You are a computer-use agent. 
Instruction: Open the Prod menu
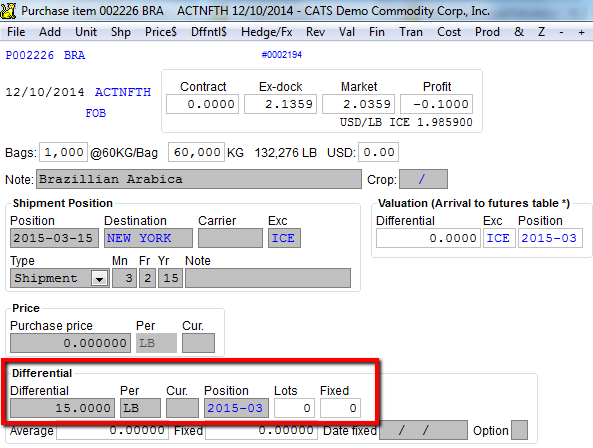pyautogui.click(x=487, y=32)
